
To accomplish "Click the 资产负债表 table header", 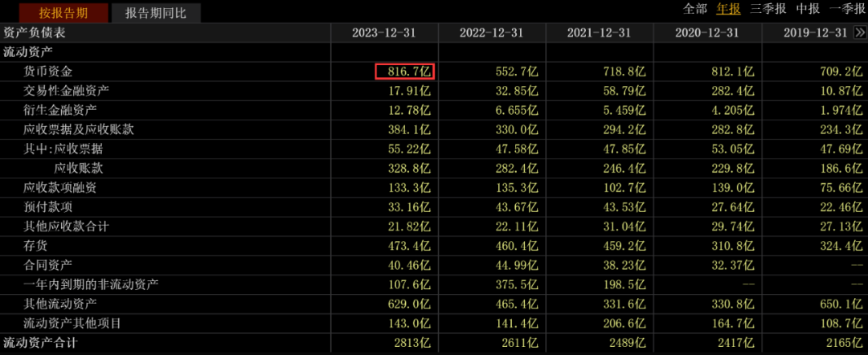I will click(x=35, y=33).
